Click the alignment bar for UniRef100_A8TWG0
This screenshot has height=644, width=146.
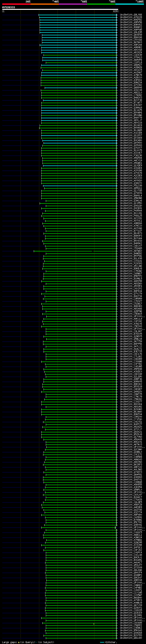click(x=75, y=251)
